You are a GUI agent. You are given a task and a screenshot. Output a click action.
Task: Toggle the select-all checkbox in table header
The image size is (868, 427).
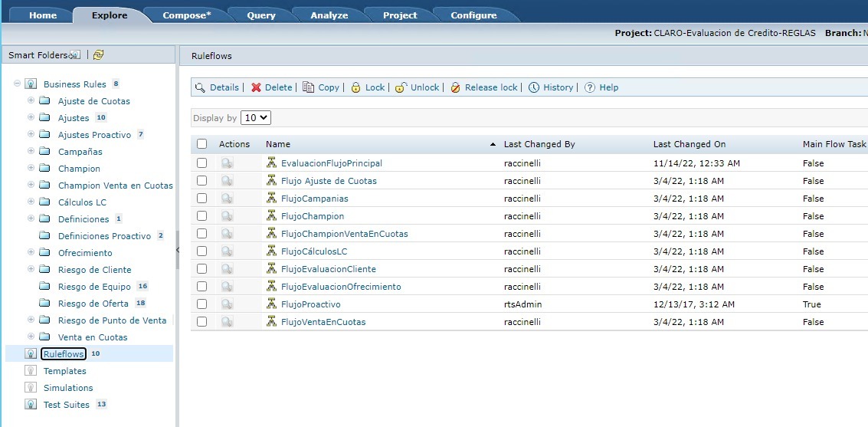[x=201, y=144]
